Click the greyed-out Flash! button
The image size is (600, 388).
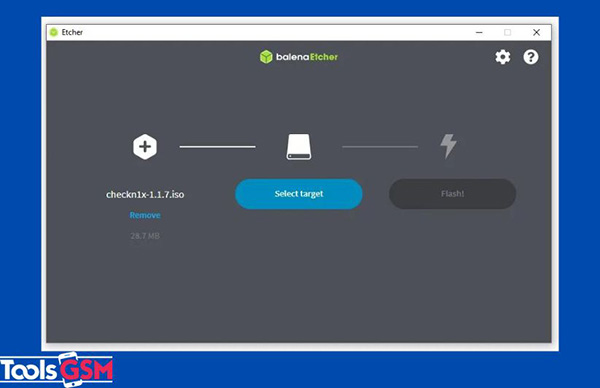tap(452, 194)
